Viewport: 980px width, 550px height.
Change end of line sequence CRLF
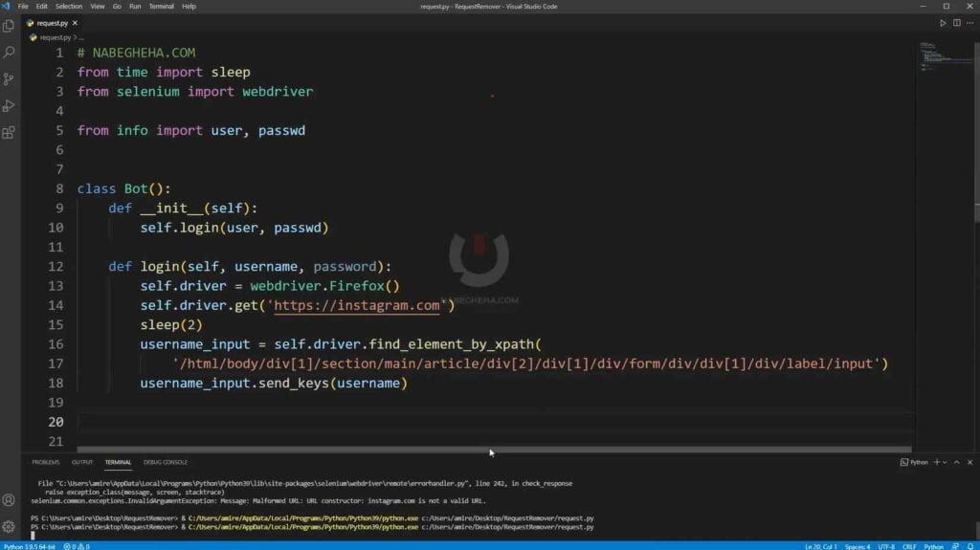909,546
